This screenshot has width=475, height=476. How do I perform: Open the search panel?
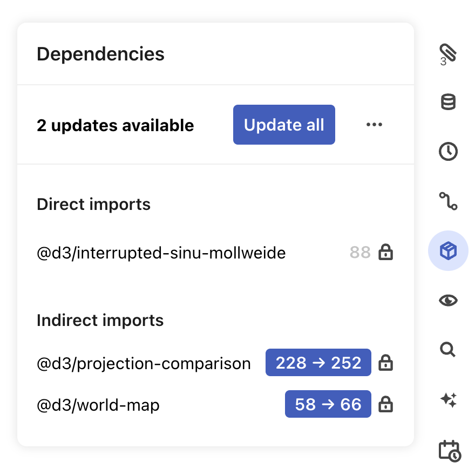pyautogui.click(x=447, y=350)
